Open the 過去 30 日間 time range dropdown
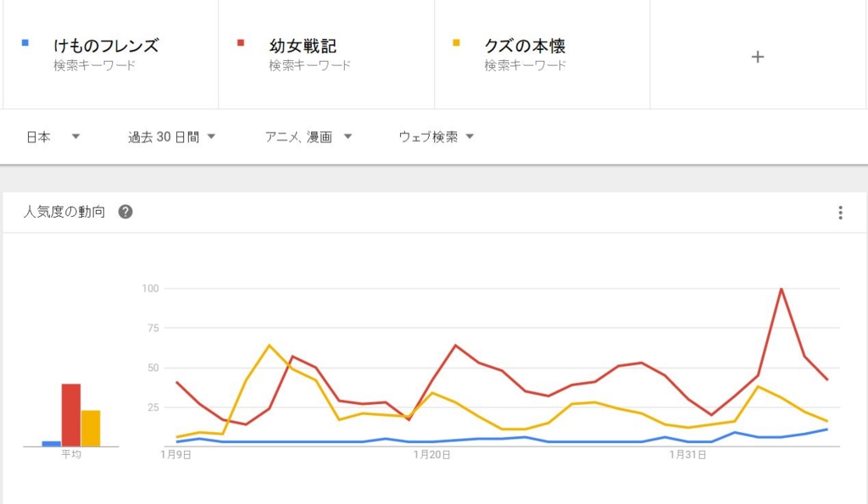The image size is (868, 504). 171,136
